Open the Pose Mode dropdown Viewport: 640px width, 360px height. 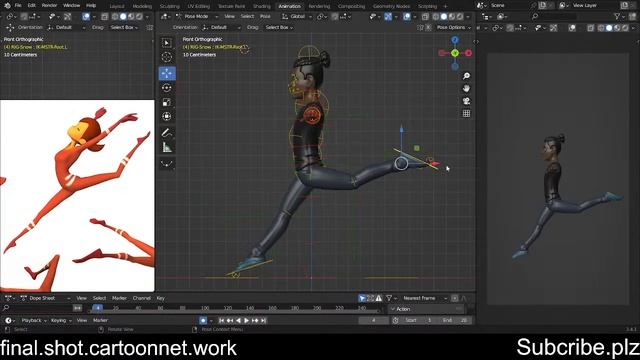coord(197,16)
